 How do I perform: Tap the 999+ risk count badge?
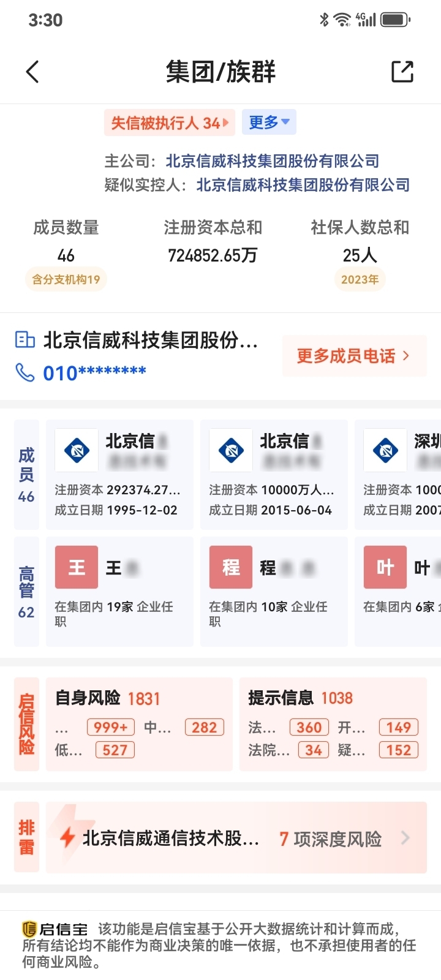tap(111, 728)
